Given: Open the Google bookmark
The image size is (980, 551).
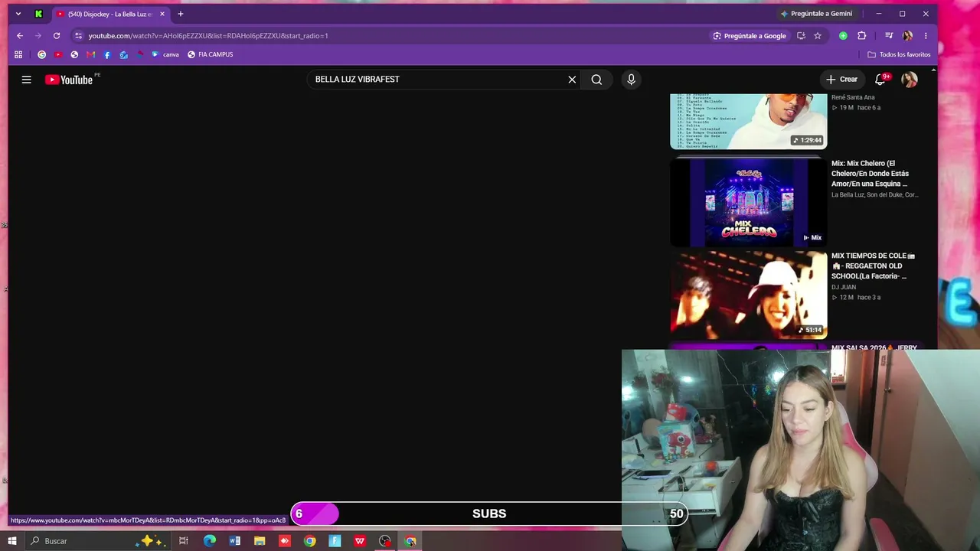Looking at the screenshot, I should click(42, 55).
